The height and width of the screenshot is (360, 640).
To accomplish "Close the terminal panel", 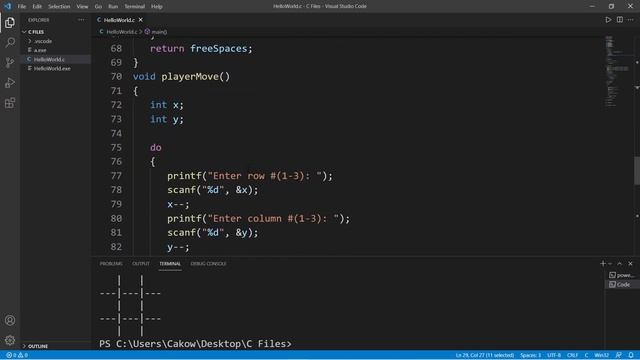I will pos(631,264).
